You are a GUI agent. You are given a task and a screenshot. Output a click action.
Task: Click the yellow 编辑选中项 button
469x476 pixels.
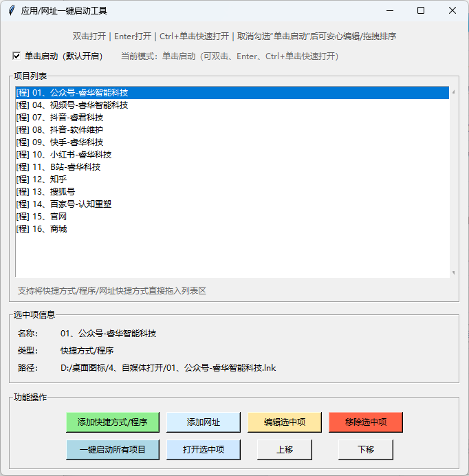pos(285,422)
